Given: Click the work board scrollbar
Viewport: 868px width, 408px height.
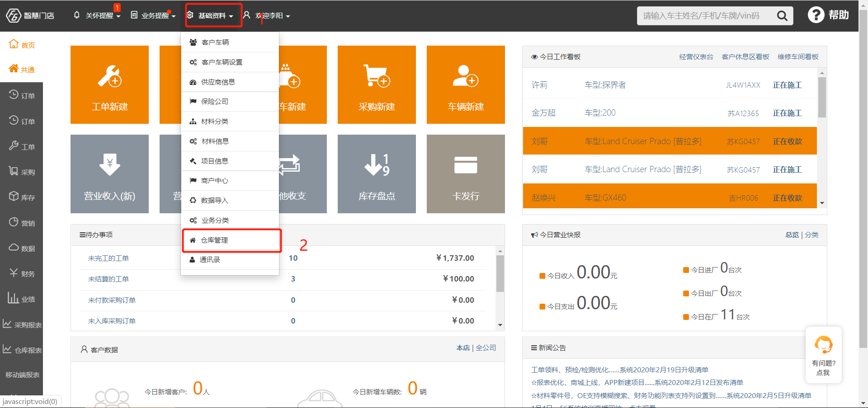Looking at the screenshot, I should [x=822, y=97].
